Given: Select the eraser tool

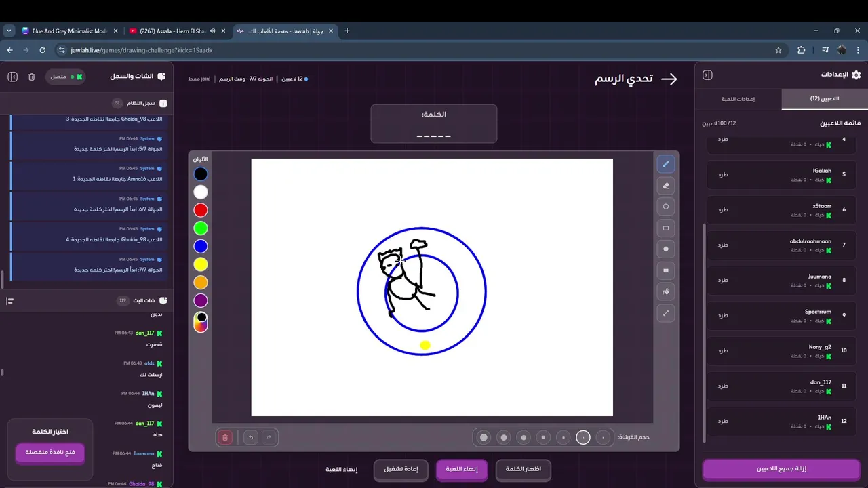Looking at the screenshot, I should (666, 185).
